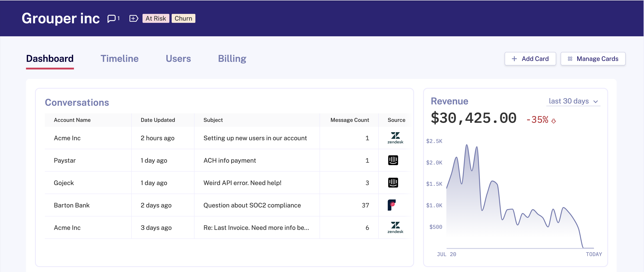
Task: Open the Question about SOC2 compliance row
Action: click(252, 205)
